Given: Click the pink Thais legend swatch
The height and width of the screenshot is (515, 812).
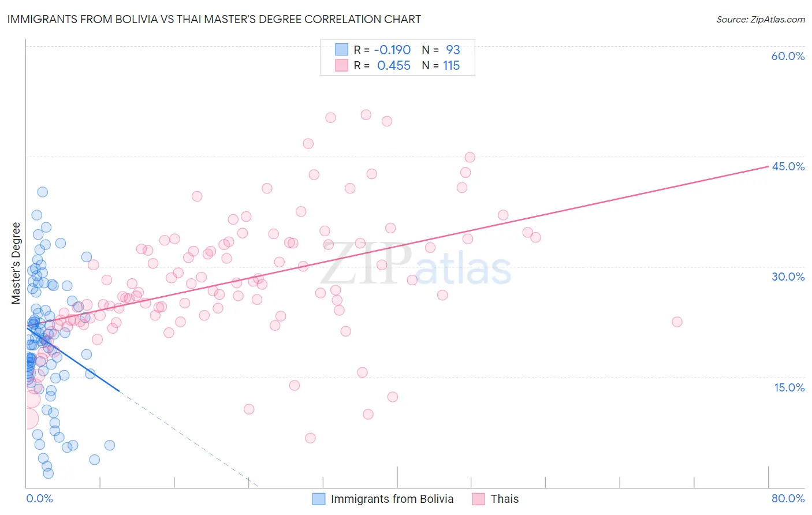Looking at the screenshot, I should tap(478, 499).
